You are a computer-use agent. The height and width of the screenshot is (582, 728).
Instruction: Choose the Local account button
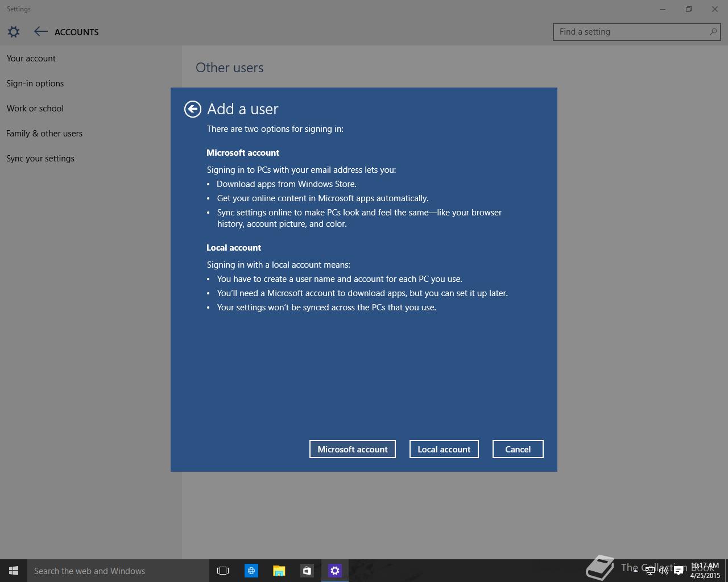point(444,449)
